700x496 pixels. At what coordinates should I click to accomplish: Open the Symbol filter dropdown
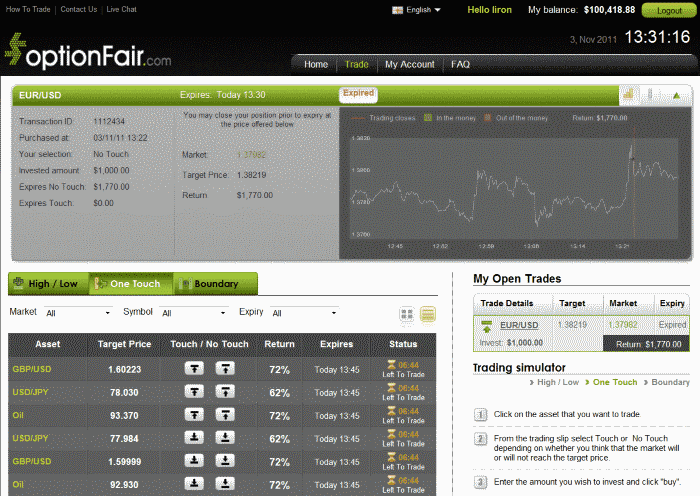194,313
